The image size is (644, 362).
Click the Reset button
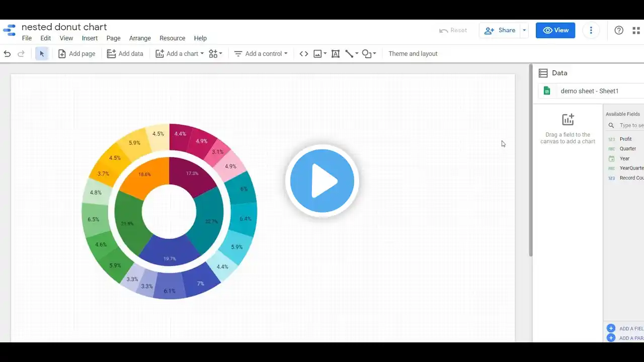(453, 30)
